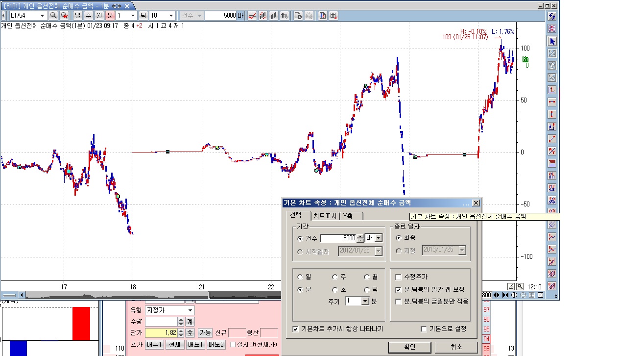The width and height of the screenshot is (644, 356).
Task: Click the up-down arrows icon in top toolbar
Action: pyautogui.click(x=285, y=16)
